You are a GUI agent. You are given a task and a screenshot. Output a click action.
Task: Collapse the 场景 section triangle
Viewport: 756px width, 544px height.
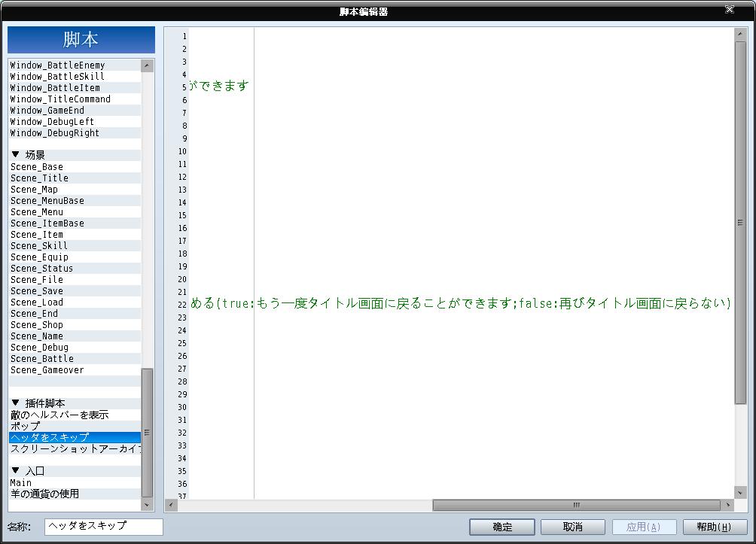(x=15, y=155)
